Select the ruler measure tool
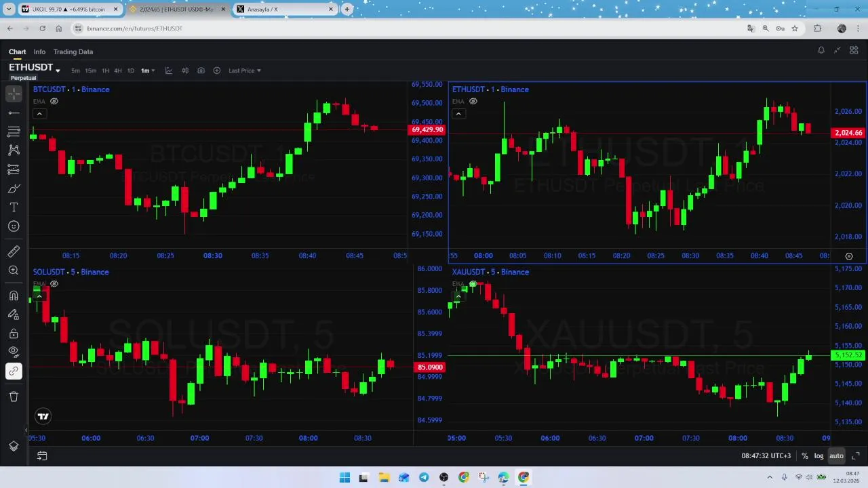 (14, 251)
